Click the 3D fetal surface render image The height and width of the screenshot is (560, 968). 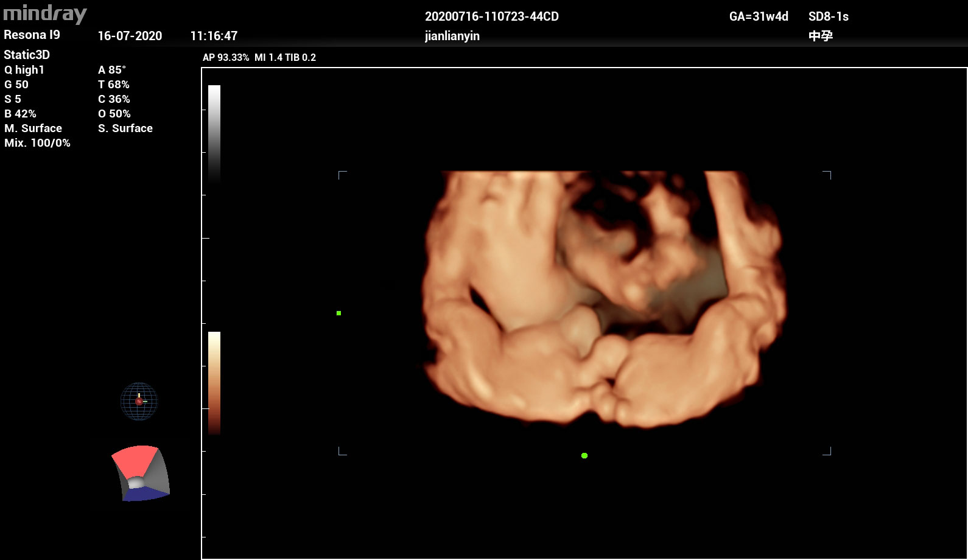(603, 298)
